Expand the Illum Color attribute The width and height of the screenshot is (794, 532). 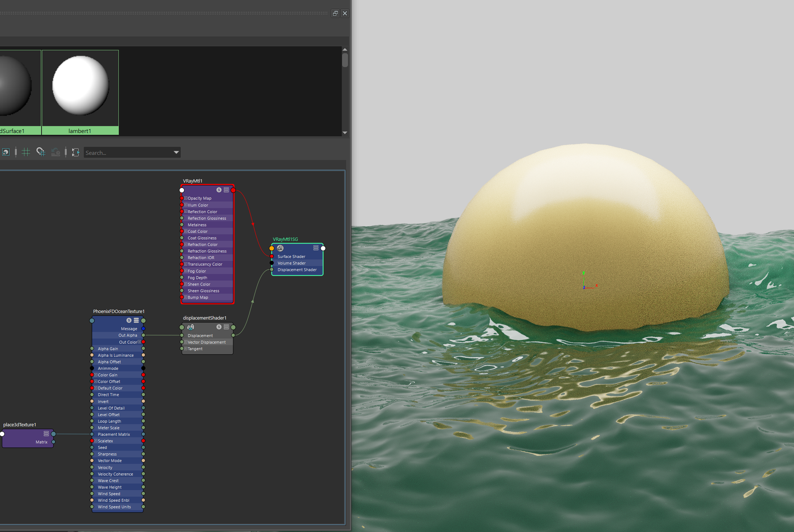185,205
